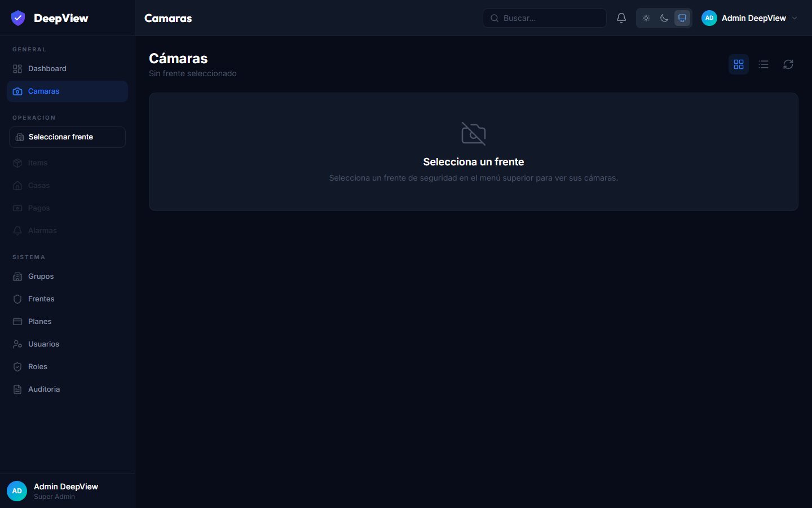
Task: Switch to light theme sun toggle
Action: point(646,18)
